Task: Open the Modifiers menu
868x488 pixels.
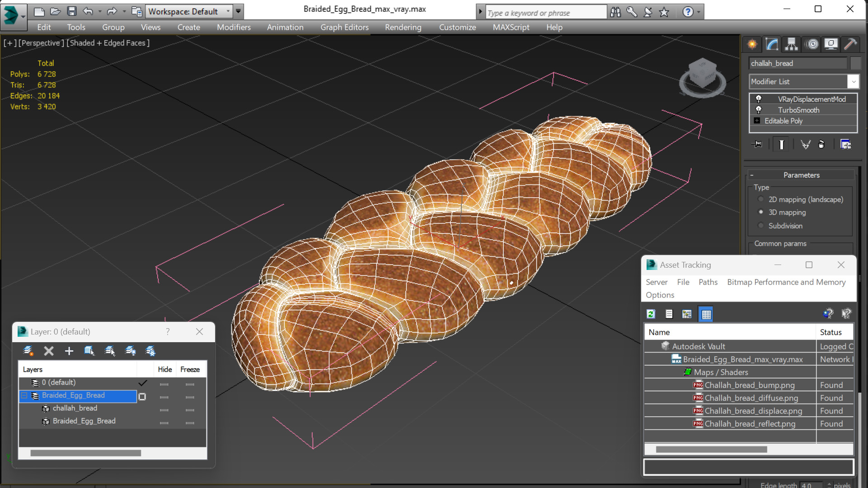Action: click(234, 27)
